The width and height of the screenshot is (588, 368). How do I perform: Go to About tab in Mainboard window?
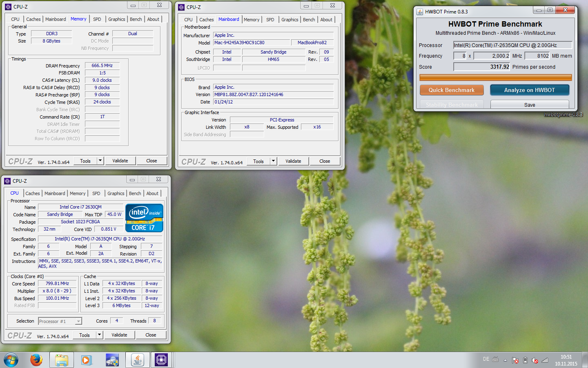326,20
